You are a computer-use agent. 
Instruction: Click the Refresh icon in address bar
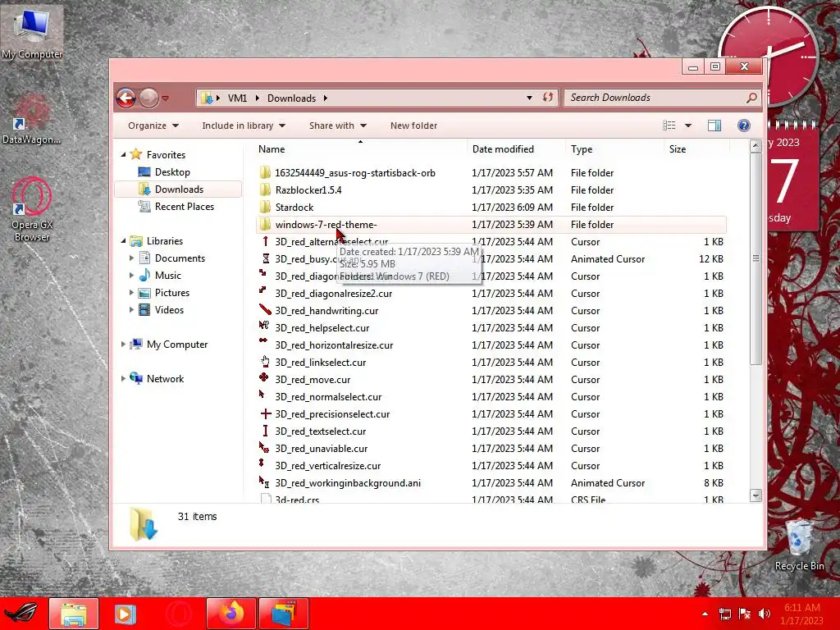pyautogui.click(x=547, y=98)
